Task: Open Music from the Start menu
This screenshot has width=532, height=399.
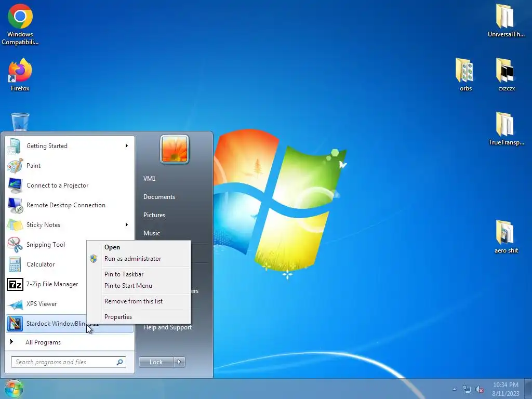Action: click(151, 233)
